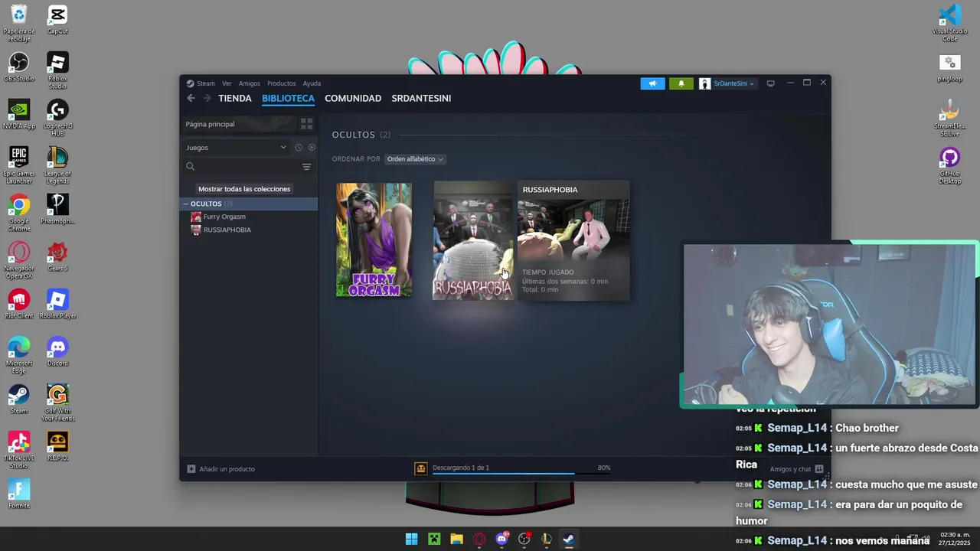Open NVIDIA App desktop icon

pos(19,115)
